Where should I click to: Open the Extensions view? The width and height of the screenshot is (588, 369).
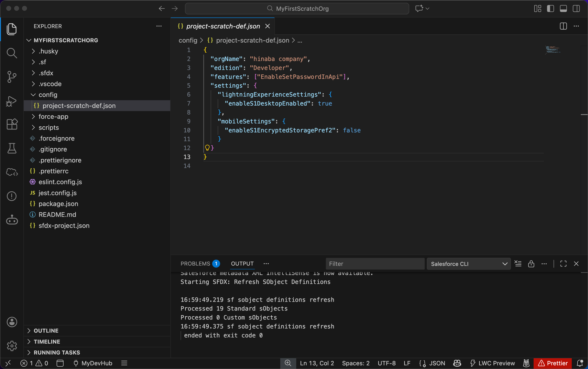(x=12, y=124)
